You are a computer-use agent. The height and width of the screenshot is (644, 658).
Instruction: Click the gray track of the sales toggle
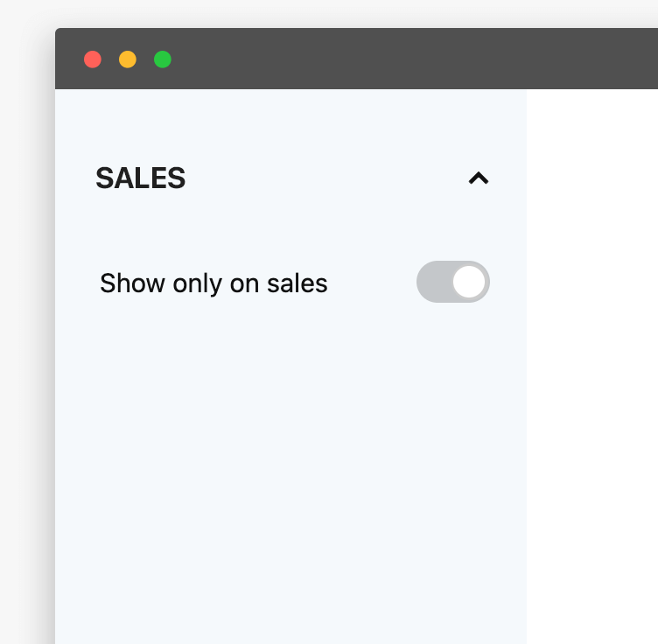(x=433, y=282)
